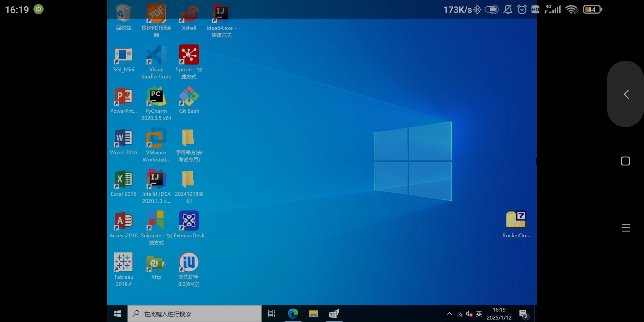Screen dimensions: 644x322
Task: Expand the hidden system tray icons
Action: coord(449,314)
